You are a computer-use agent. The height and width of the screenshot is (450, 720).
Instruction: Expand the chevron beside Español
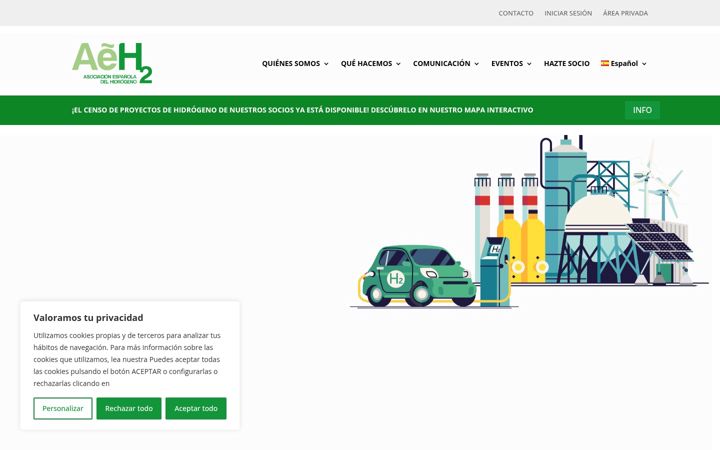pyautogui.click(x=644, y=64)
